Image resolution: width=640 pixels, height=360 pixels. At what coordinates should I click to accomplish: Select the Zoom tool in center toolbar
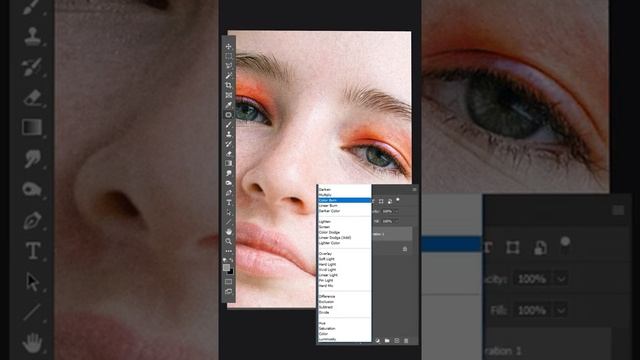(229, 241)
